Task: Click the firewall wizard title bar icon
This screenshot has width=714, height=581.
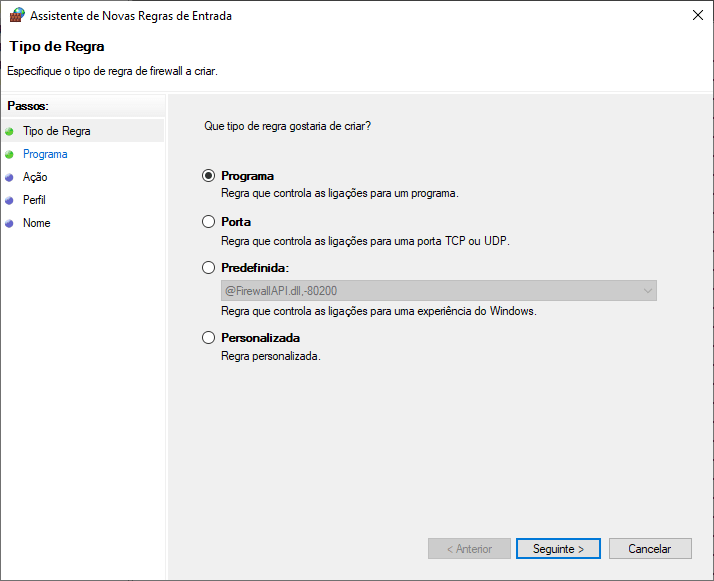Action: coord(15,15)
